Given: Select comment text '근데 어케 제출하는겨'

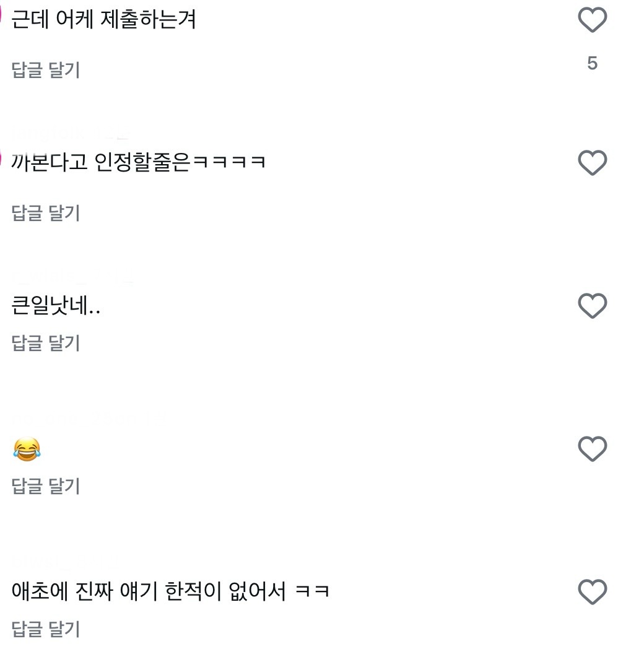Looking at the screenshot, I should [x=103, y=20].
